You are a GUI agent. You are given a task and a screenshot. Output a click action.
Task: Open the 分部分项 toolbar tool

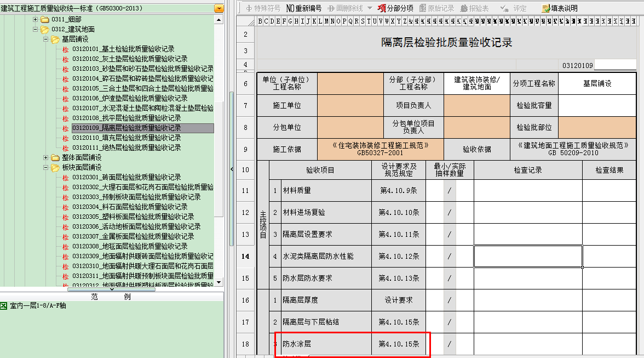395,8
